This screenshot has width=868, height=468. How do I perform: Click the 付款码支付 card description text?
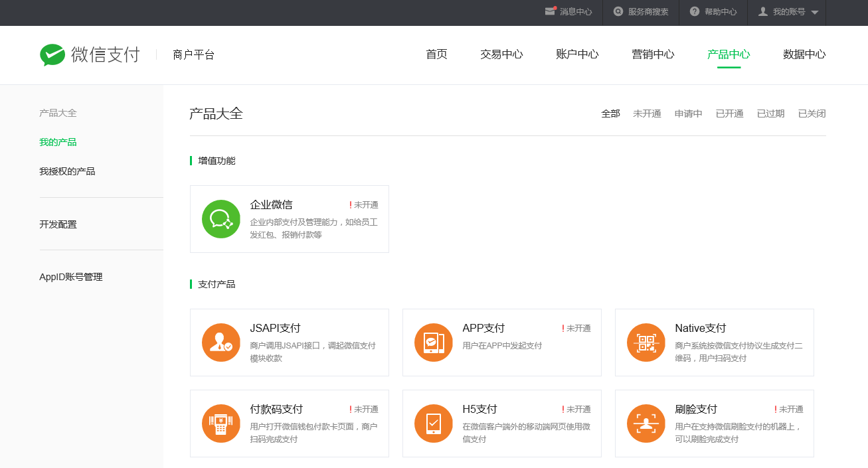coord(313,433)
